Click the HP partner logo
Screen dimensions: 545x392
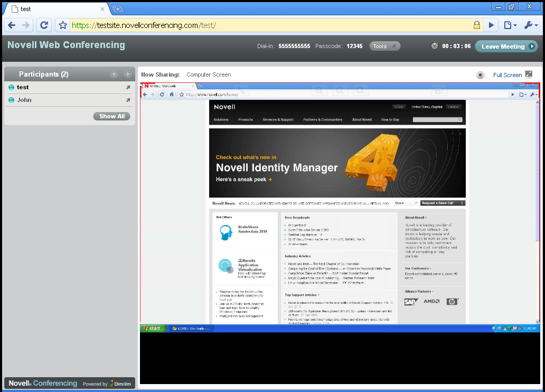tap(452, 302)
